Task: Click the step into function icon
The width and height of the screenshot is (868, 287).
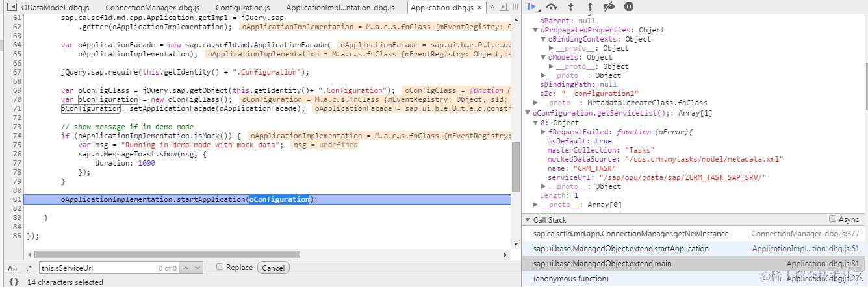Action: tap(571, 6)
